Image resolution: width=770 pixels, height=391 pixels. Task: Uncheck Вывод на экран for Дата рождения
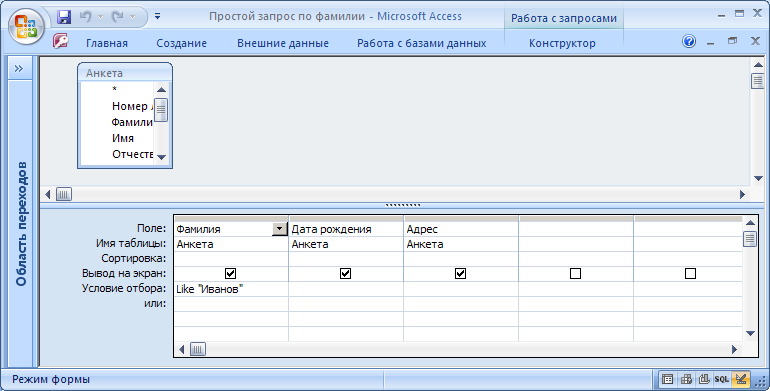click(x=345, y=273)
